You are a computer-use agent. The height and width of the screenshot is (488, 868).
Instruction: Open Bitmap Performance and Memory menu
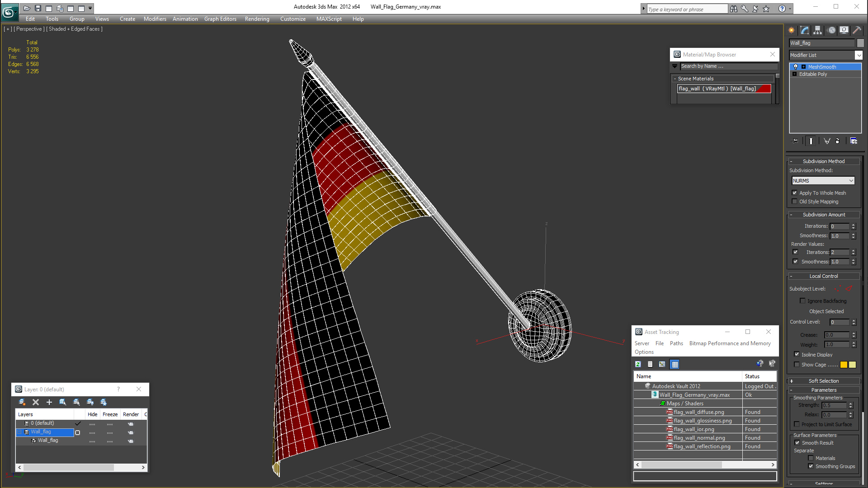[x=730, y=343]
